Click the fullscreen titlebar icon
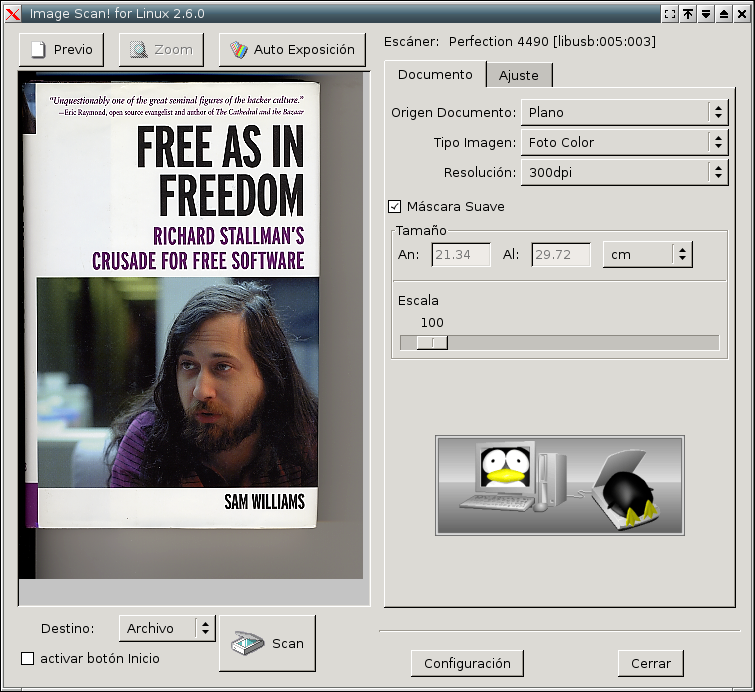Viewport: 755px width, 692px height. click(x=670, y=14)
